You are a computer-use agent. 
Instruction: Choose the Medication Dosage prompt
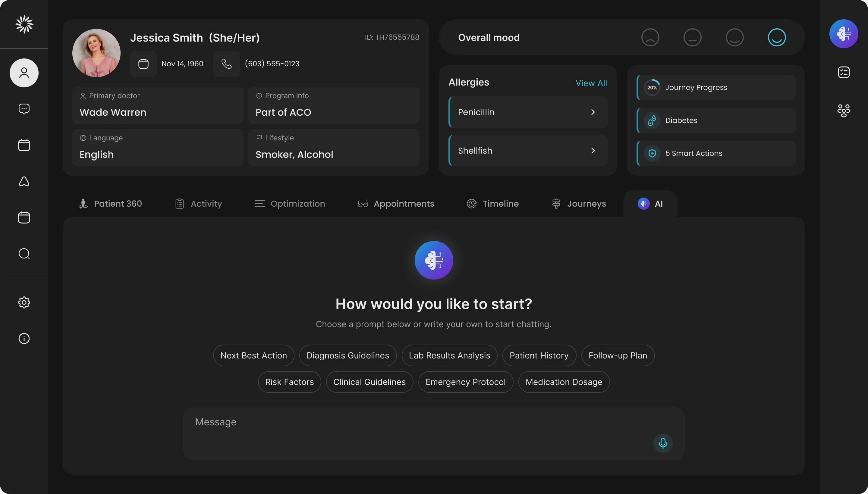tap(564, 382)
